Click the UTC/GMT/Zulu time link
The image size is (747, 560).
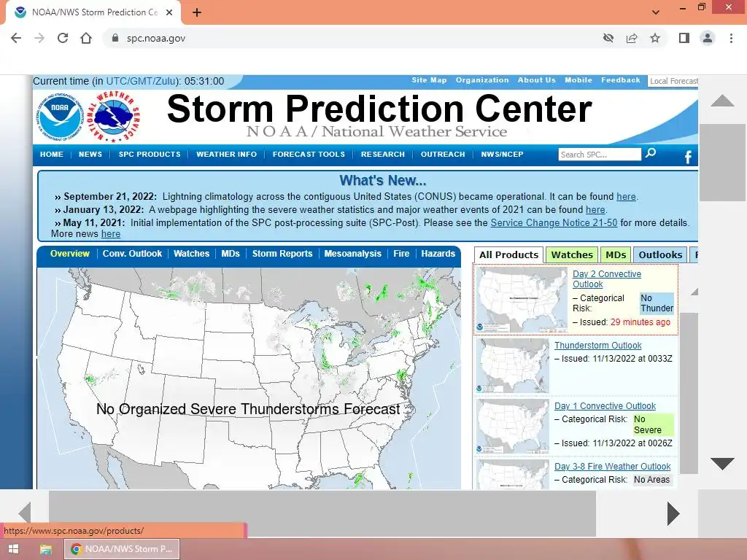click(142, 81)
